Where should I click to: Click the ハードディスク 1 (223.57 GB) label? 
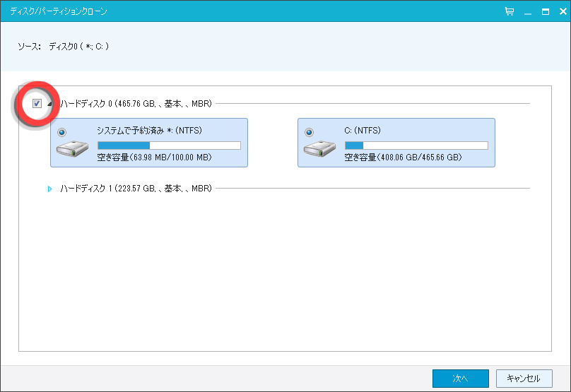(136, 189)
